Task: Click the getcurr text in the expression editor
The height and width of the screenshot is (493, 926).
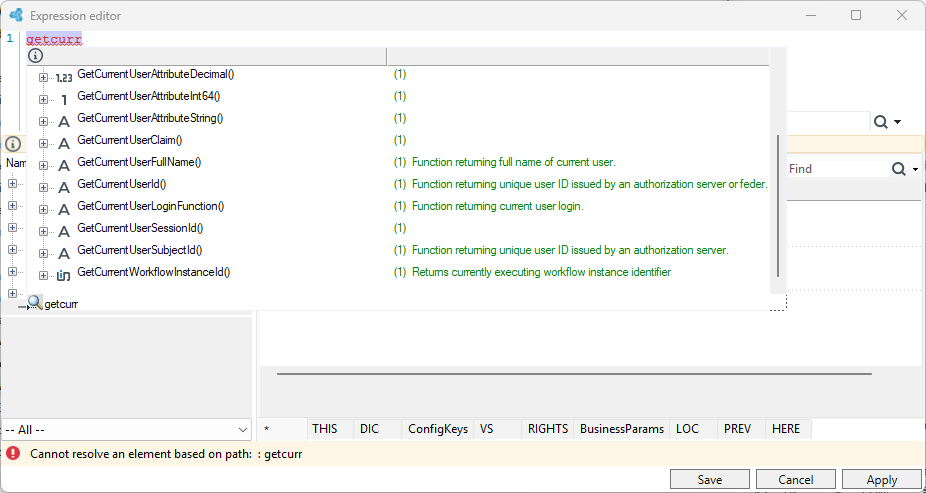Action: (x=54, y=40)
